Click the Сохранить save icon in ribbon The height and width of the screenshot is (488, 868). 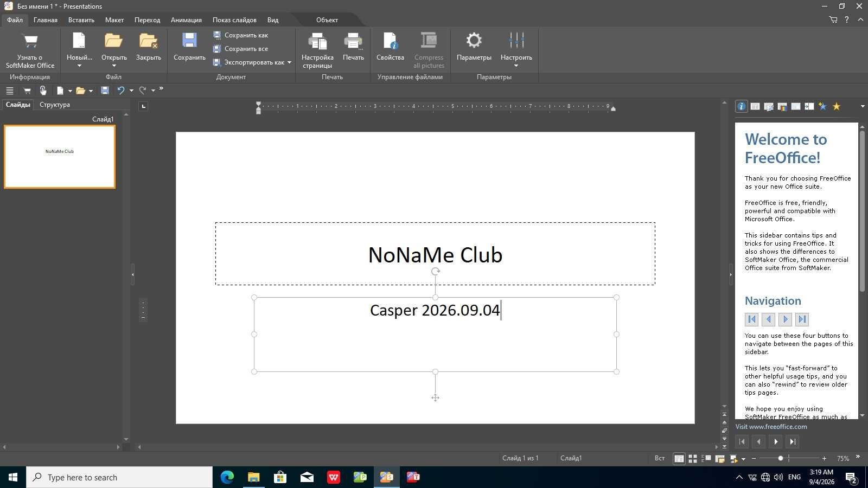click(x=189, y=47)
